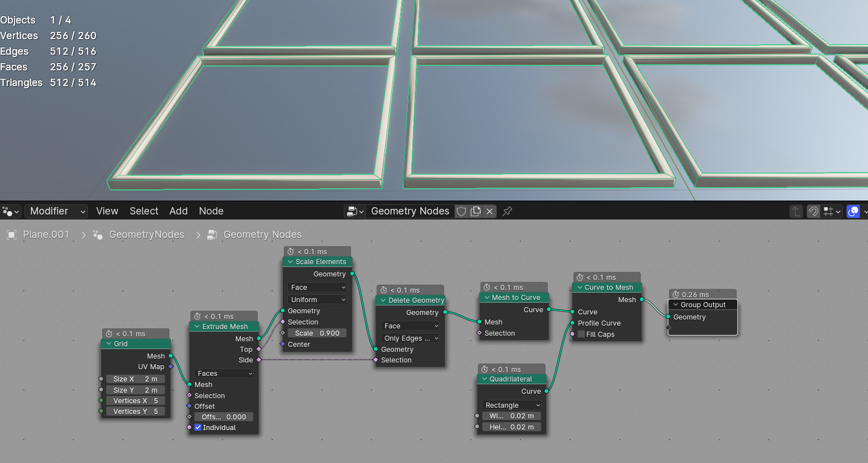Click the timing clock icon above Group Output
This screenshot has height=463, width=868.
click(x=676, y=295)
